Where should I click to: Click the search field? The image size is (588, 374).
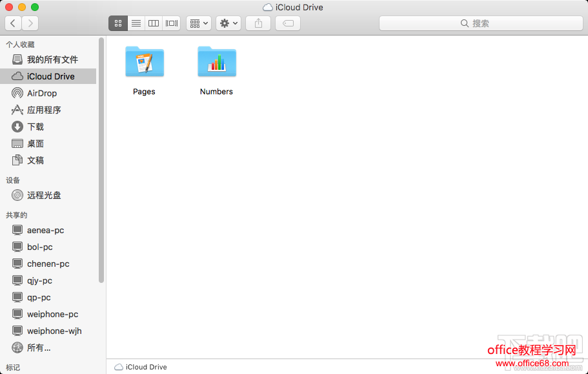481,23
